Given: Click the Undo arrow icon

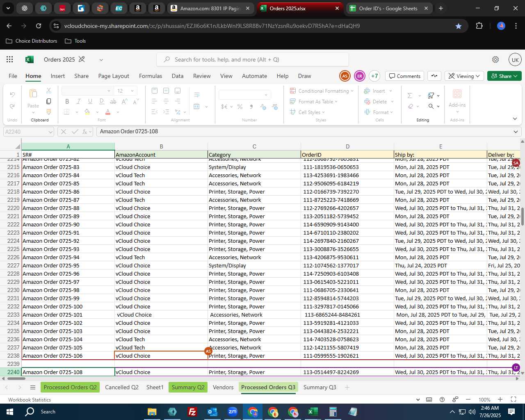Looking at the screenshot, I should point(12,95).
